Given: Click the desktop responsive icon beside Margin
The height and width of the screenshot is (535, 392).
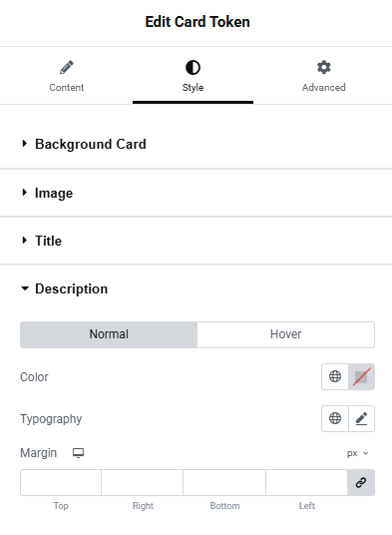Looking at the screenshot, I should [78, 453].
